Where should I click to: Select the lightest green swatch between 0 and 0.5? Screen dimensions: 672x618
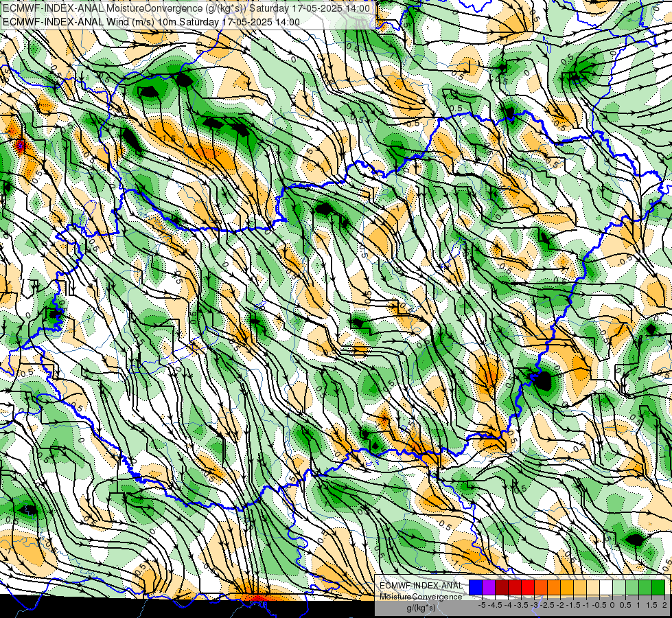pyautogui.click(x=619, y=588)
